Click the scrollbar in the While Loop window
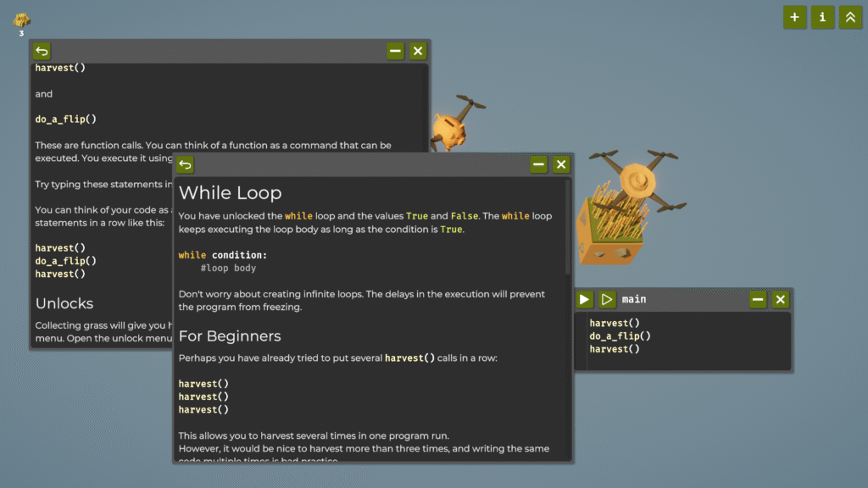This screenshot has width=868, height=488. point(568,227)
